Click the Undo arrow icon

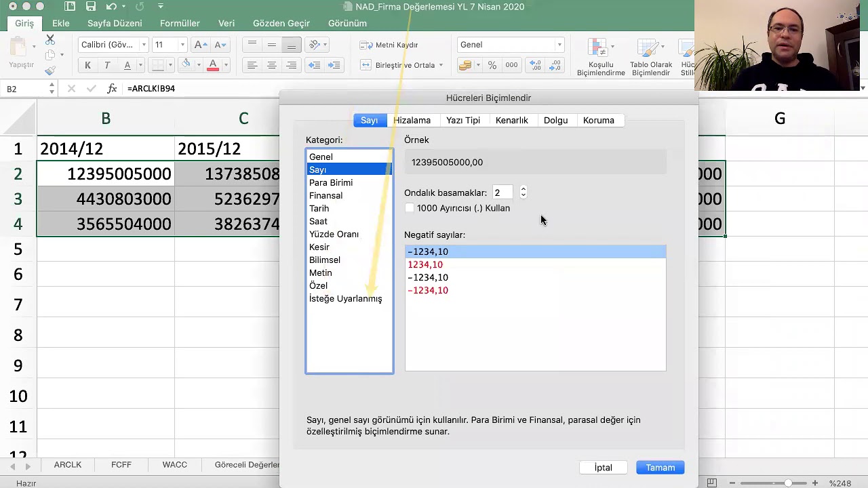pos(111,7)
